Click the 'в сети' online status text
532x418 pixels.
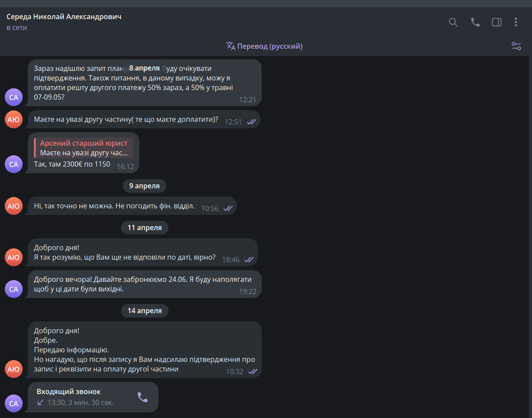point(17,28)
